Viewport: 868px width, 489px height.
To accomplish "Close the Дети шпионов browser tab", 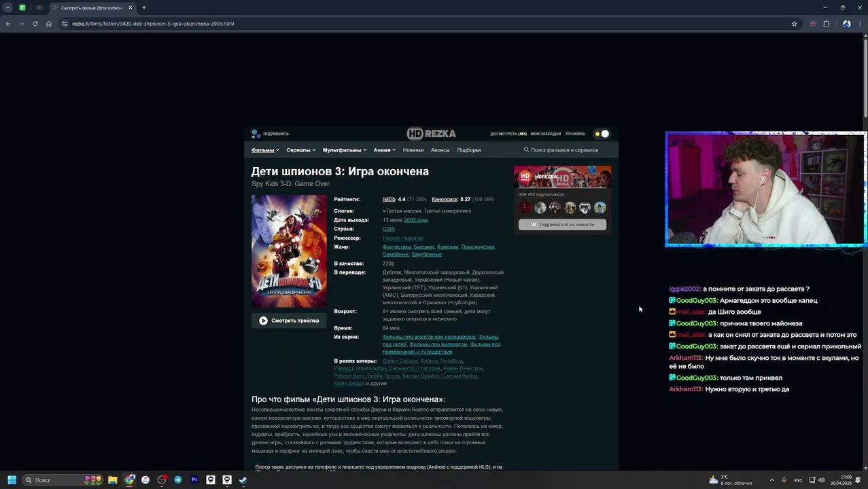I will click(x=130, y=7).
